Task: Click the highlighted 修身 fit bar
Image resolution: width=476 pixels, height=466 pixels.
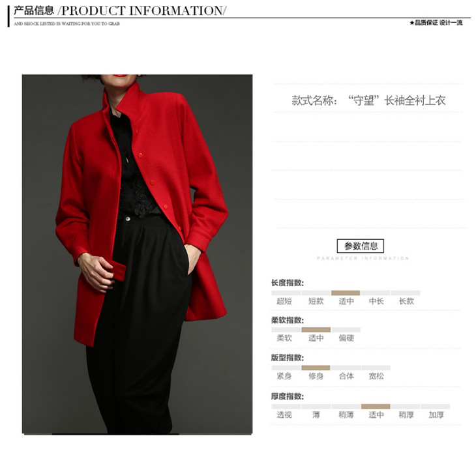Action: (x=316, y=368)
